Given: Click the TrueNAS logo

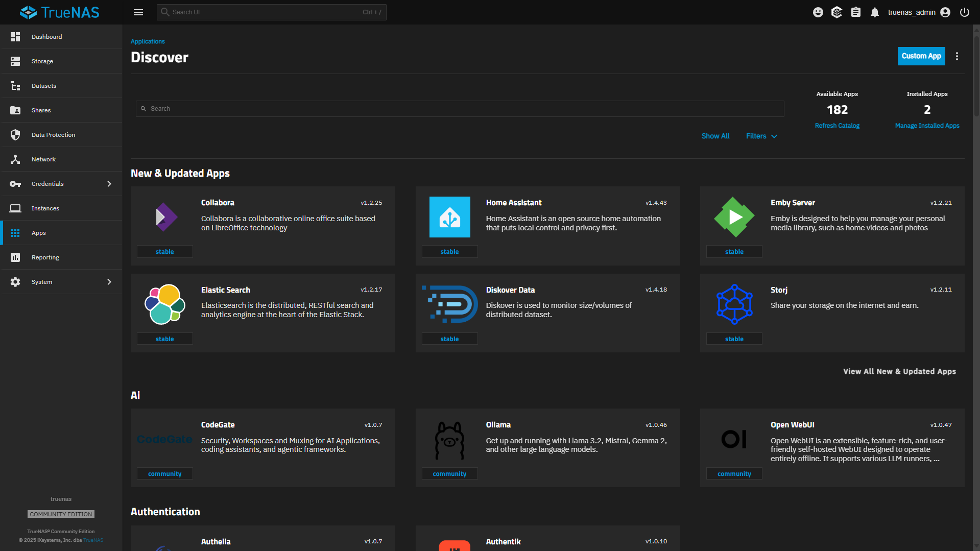Looking at the screenshot, I should (60, 12).
